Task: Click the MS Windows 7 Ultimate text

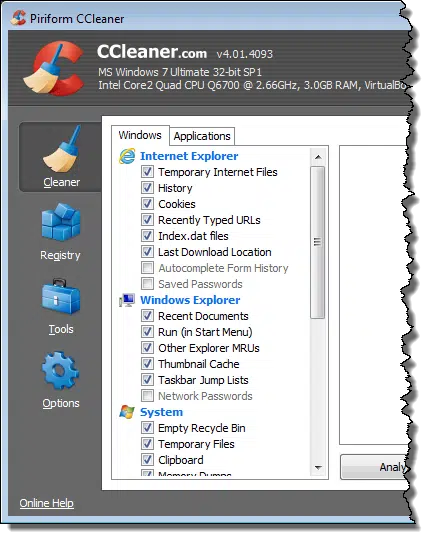Action: (x=180, y=72)
